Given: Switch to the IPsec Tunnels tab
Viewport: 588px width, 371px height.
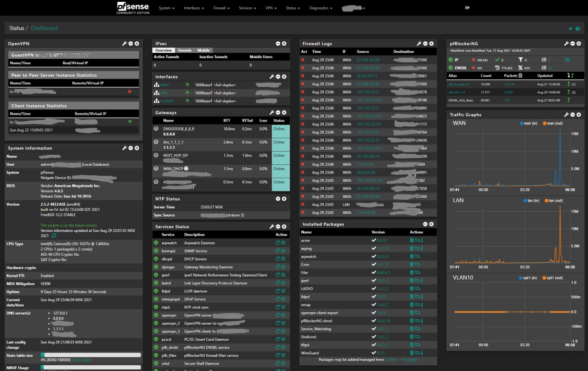Looking at the screenshot, I should coord(185,51).
